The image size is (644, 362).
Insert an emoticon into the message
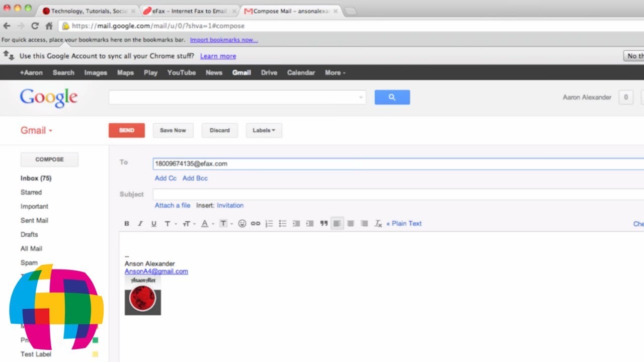242,224
